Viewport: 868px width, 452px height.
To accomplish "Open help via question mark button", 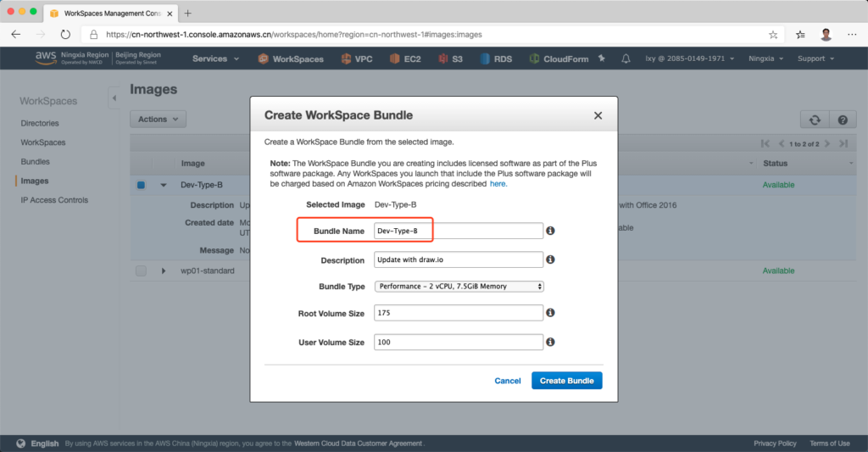I will [842, 120].
